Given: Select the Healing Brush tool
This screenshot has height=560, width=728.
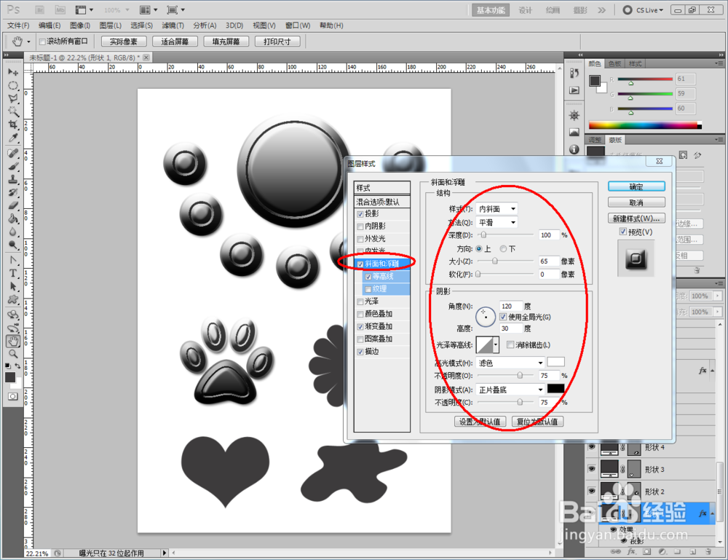Looking at the screenshot, I should pyautogui.click(x=13, y=153).
